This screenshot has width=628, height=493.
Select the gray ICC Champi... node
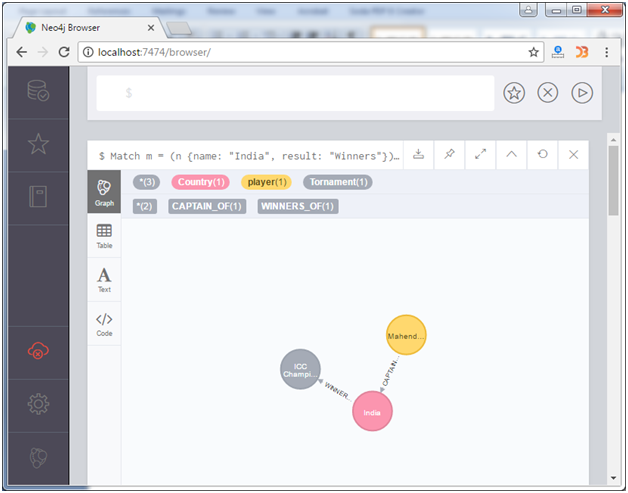pos(300,370)
